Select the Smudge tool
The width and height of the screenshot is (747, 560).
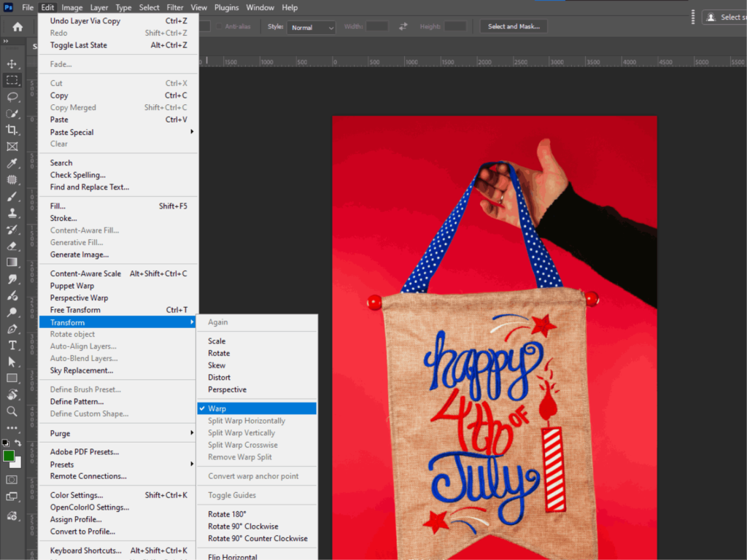(x=12, y=279)
